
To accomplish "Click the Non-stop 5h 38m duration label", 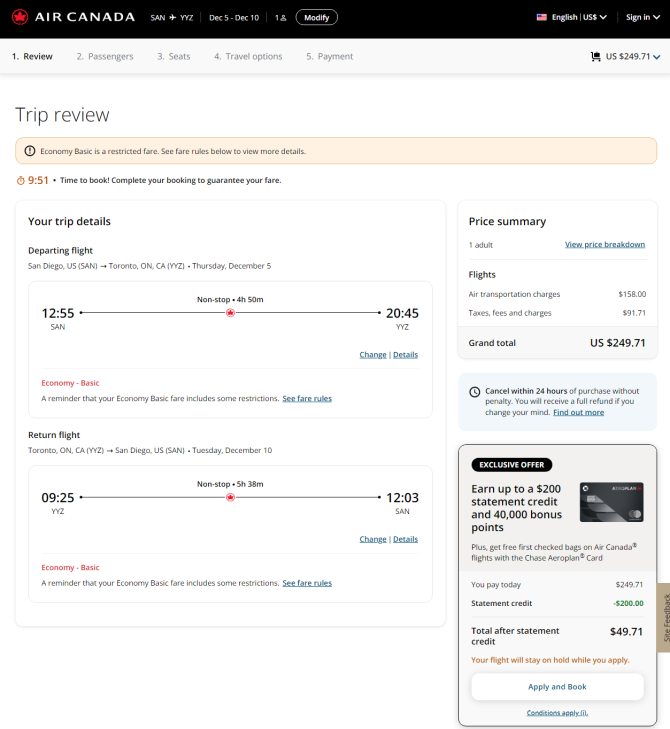I will 230,484.
